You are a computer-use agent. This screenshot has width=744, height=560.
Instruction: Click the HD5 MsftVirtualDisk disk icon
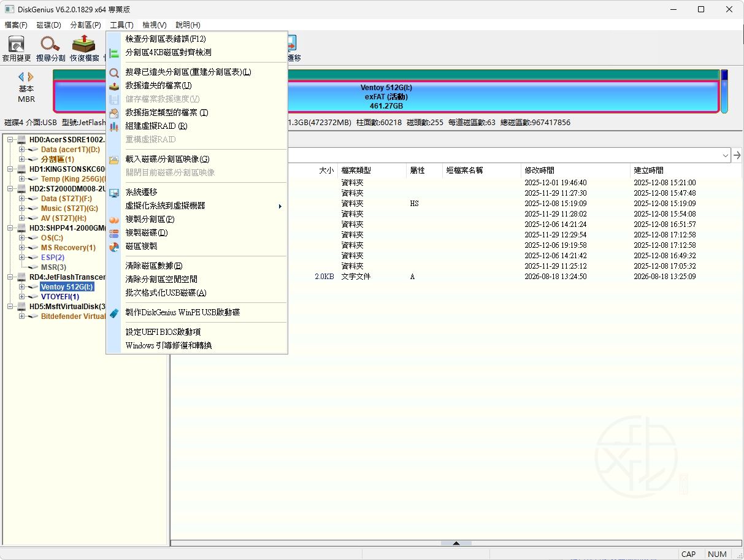[x=22, y=307]
